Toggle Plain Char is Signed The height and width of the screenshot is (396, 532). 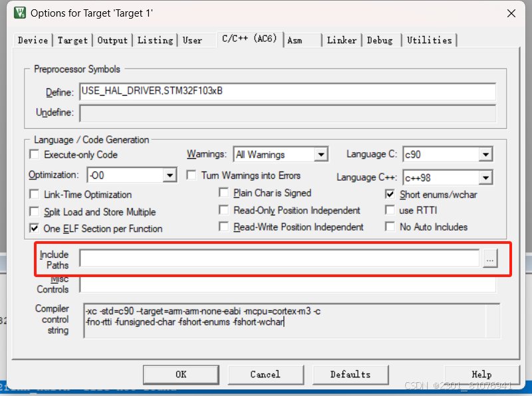coord(223,193)
